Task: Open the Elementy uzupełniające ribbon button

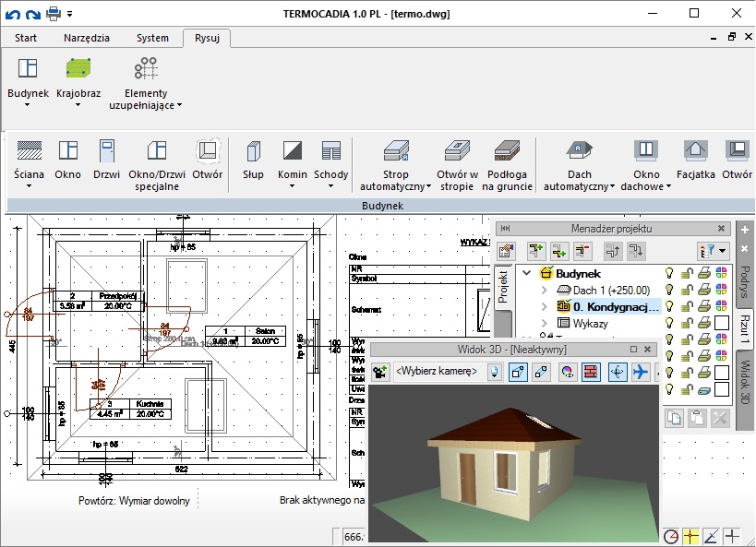Action: click(x=146, y=83)
